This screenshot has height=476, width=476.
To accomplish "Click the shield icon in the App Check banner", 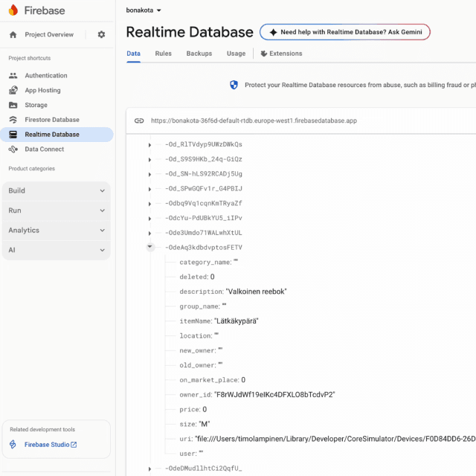I will point(234,85).
